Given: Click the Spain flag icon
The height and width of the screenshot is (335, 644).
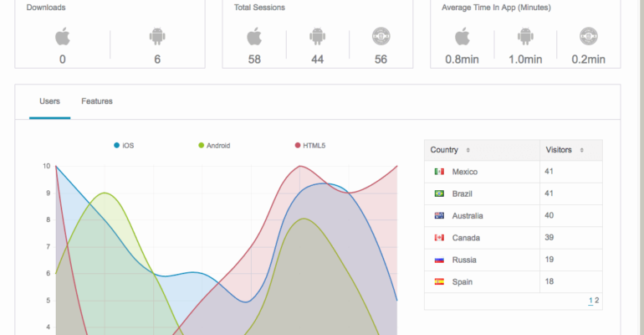Looking at the screenshot, I should pos(439,281).
